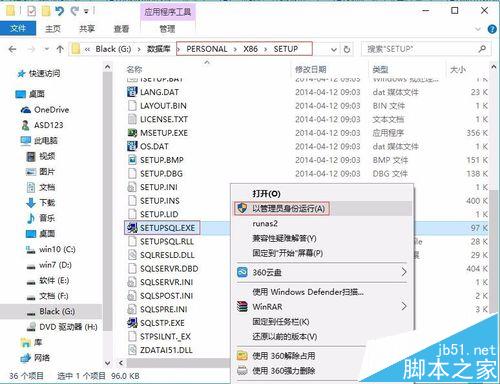Open the address bar history dropdown
500x384 pixels.
[334, 50]
